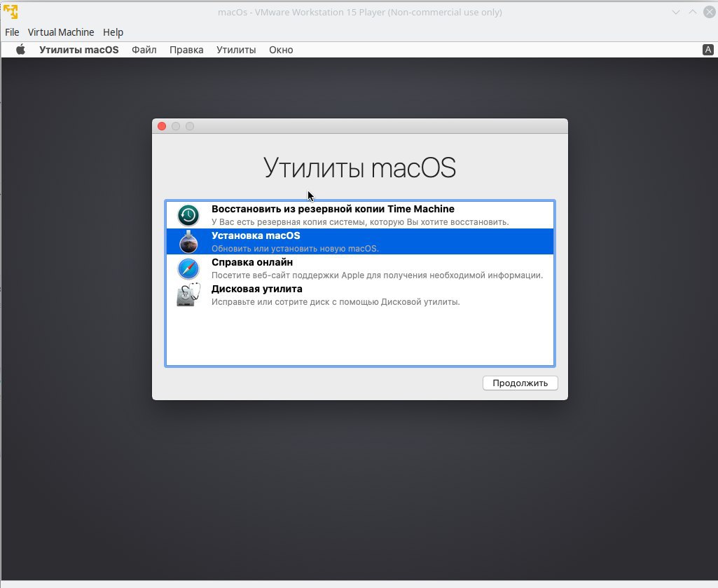Open the Файл menu
The height and width of the screenshot is (588, 718).
coord(144,50)
